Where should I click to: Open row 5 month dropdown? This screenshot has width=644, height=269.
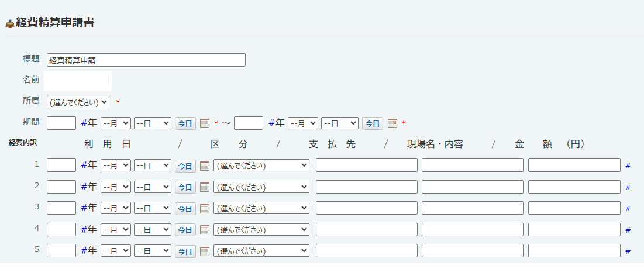(115, 251)
